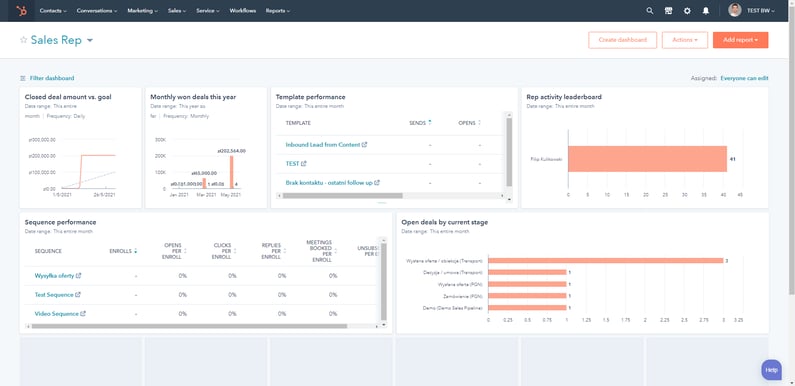Image resolution: width=795 pixels, height=386 pixels.
Task: Click the Filter dashboard link
Action: pos(52,79)
